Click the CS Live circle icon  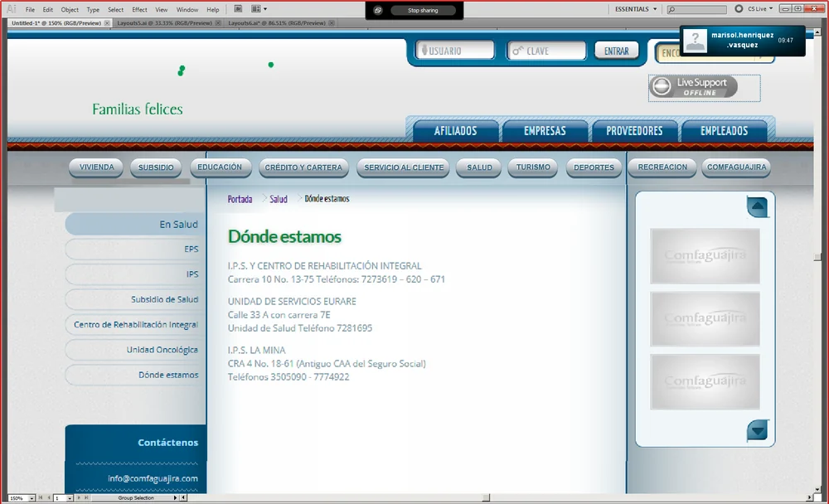[739, 9]
